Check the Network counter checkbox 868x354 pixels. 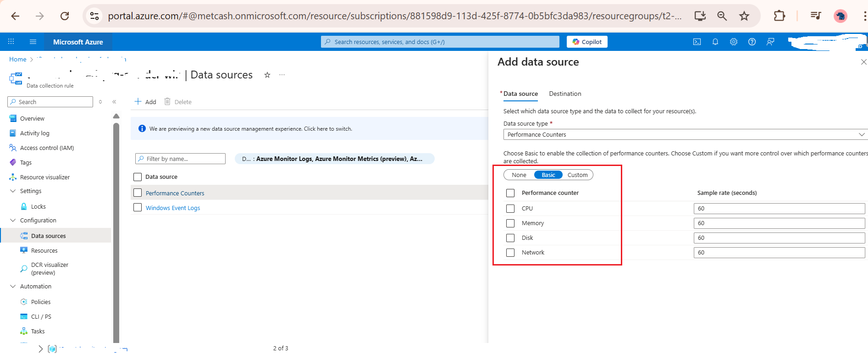510,253
